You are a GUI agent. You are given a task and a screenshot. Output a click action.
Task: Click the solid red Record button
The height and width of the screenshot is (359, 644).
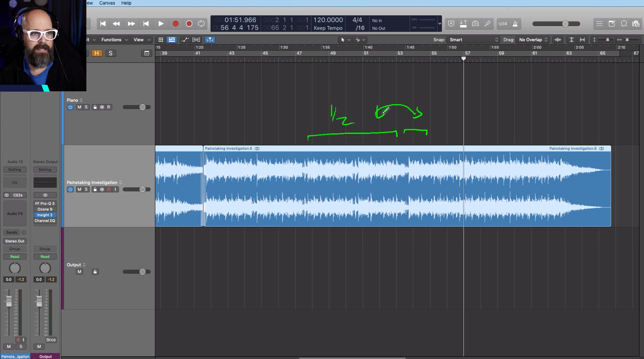coord(175,24)
